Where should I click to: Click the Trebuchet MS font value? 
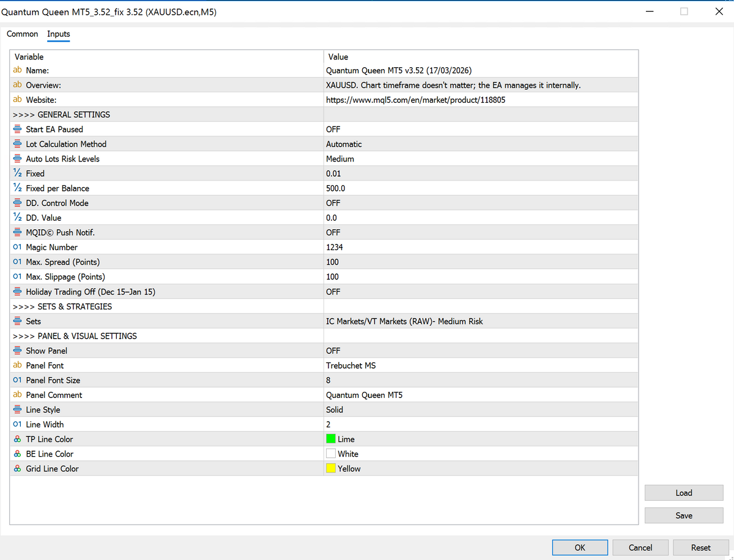(x=351, y=366)
